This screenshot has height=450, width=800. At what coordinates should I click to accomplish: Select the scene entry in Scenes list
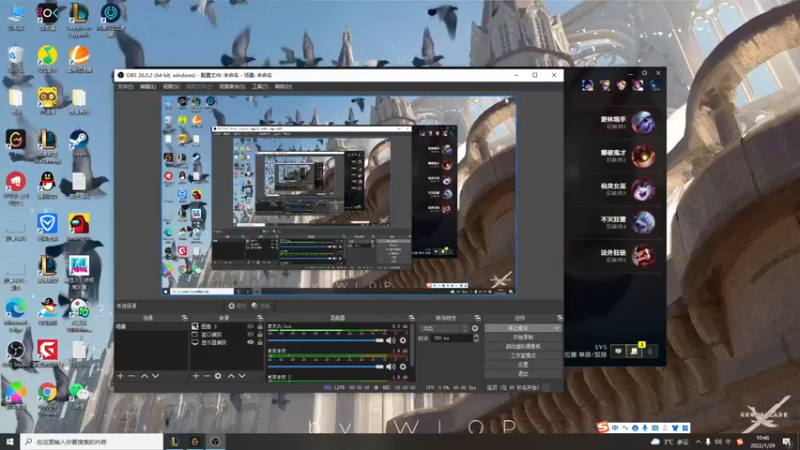152,327
